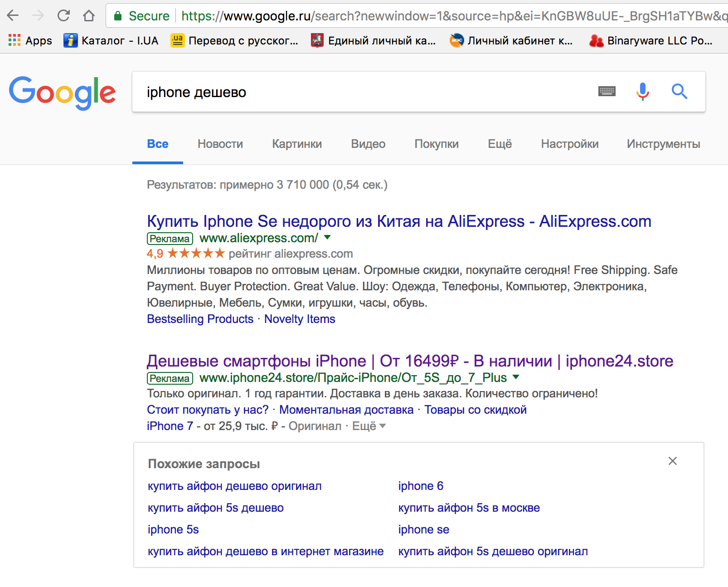
Task: Search the iphone 5s related query
Action: (x=173, y=529)
